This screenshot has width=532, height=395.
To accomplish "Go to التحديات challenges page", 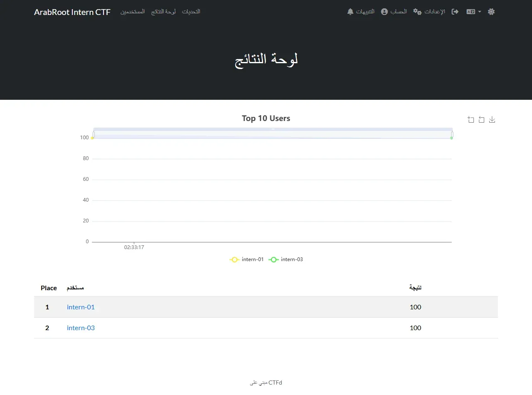I will click(191, 12).
